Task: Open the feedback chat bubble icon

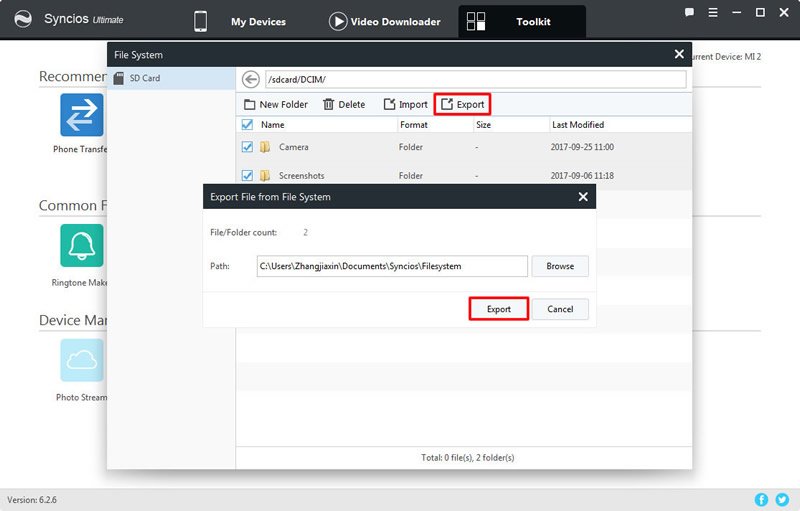Action: pyautogui.click(x=689, y=12)
